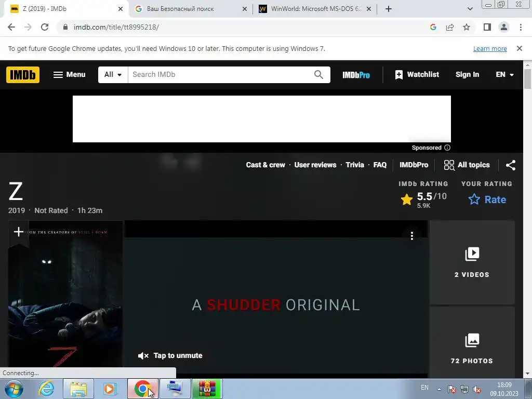Image resolution: width=532 pixels, height=399 pixels.
Task: Go forward with the browser forward arrow
Action: 28,27
